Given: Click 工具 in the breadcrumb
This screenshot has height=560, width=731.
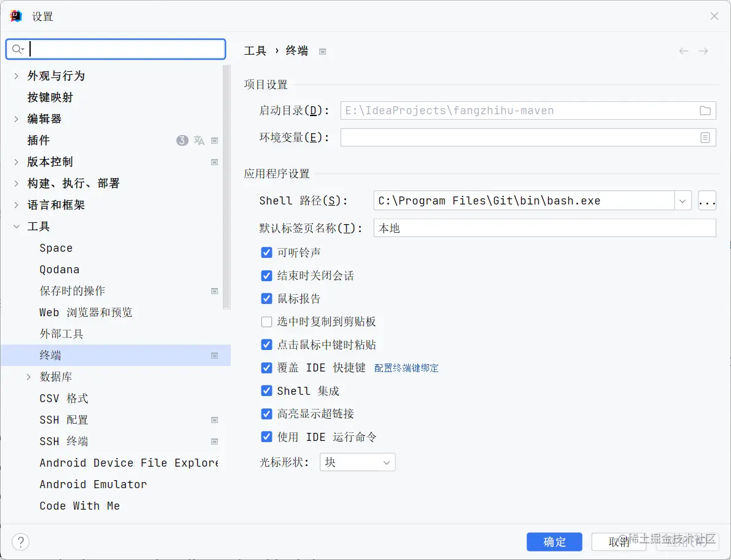Looking at the screenshot, I should 255,51.
